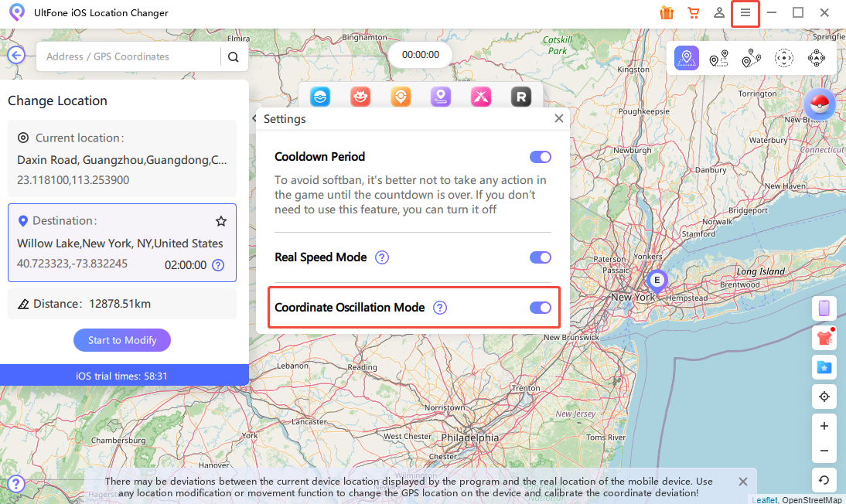Open the red shirt icon with notification

[x=824, y=337]
